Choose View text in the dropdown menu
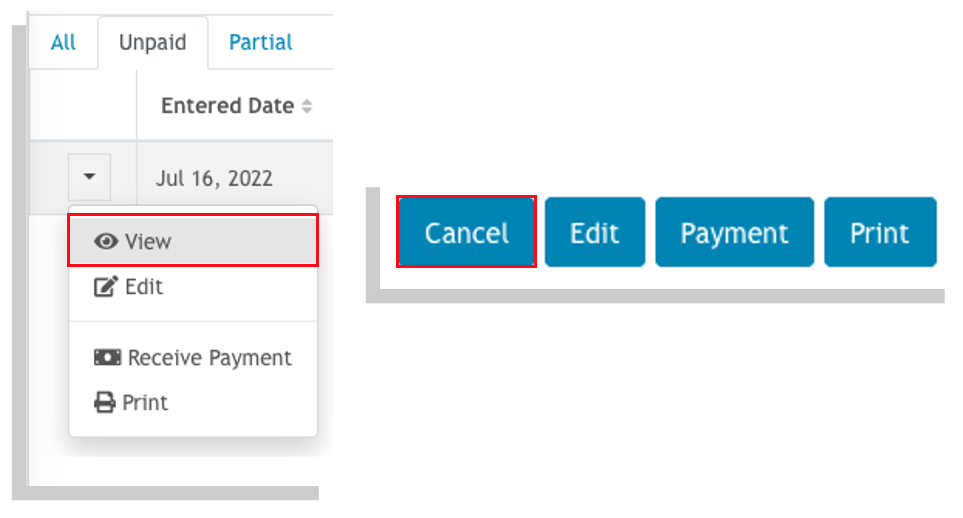This screenshot has width=963, height=518. 148,241
